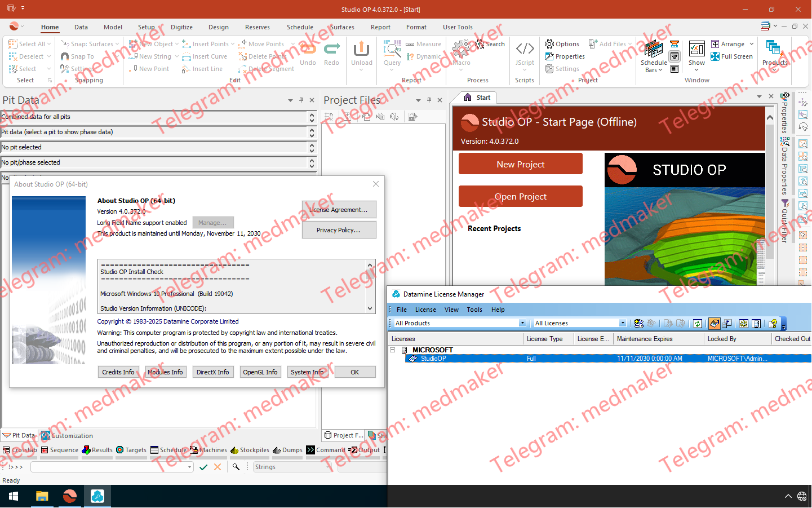This screenshot has height=508, width=812.
Task: Click the green refresh icon in License Manager
Action: (x=698, y=324)
